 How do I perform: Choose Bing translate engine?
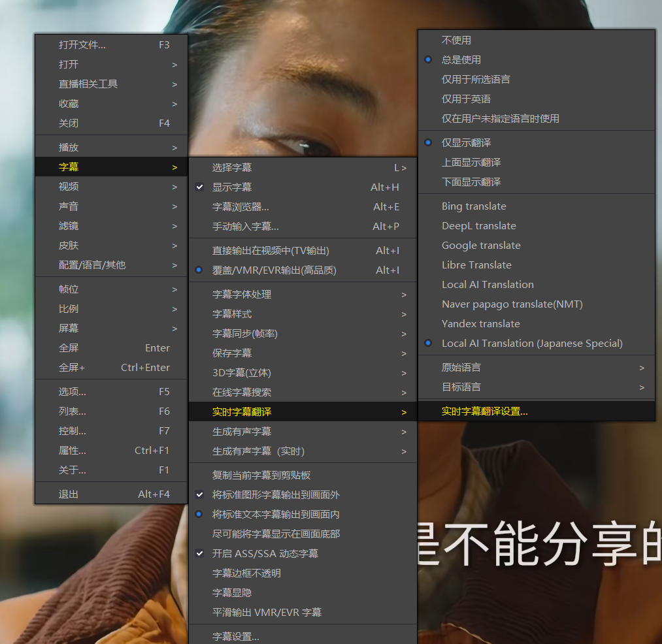pyautogui.click(x=536, y=206)
